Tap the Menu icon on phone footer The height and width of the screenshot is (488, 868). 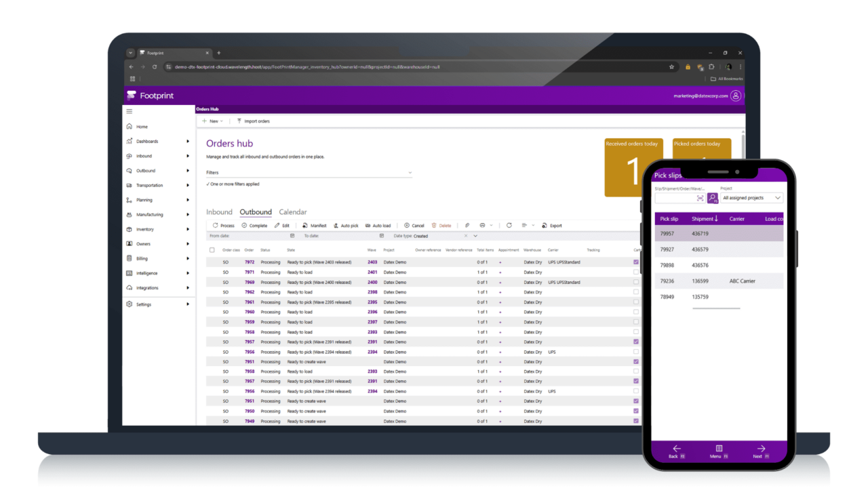coord(719,449)
